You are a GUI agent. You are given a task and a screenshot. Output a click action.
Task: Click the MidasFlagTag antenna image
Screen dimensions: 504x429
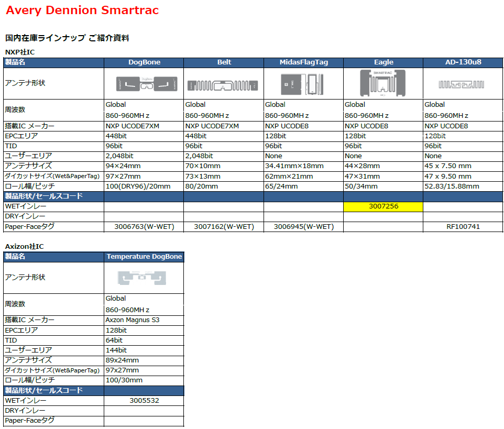[x=303, y=84]
